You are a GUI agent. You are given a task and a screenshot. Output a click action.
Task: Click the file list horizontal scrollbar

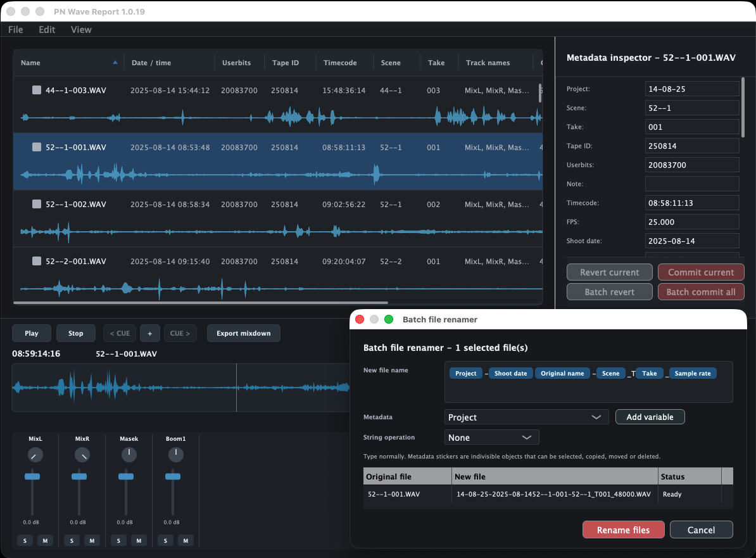point(201,303)
